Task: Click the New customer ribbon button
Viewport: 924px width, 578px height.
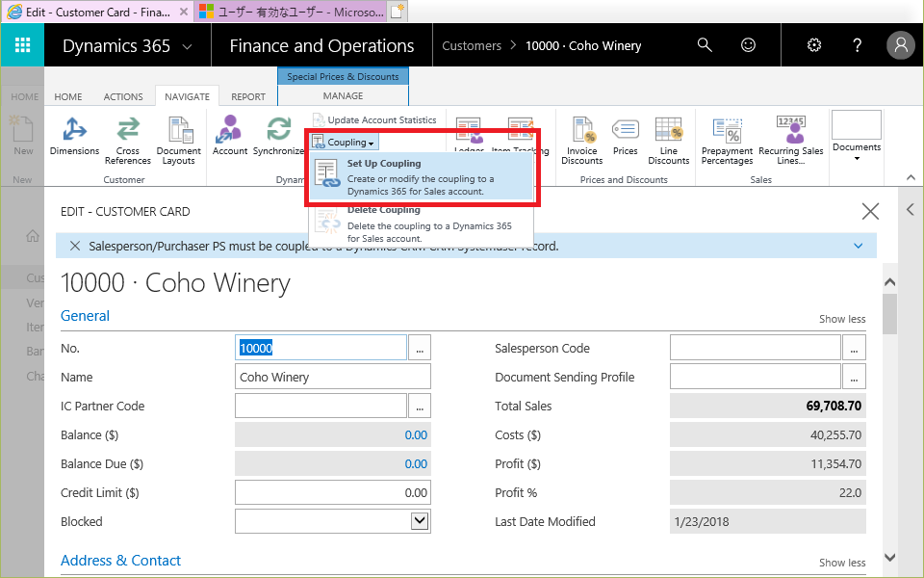Action: [x=23, y=136]
